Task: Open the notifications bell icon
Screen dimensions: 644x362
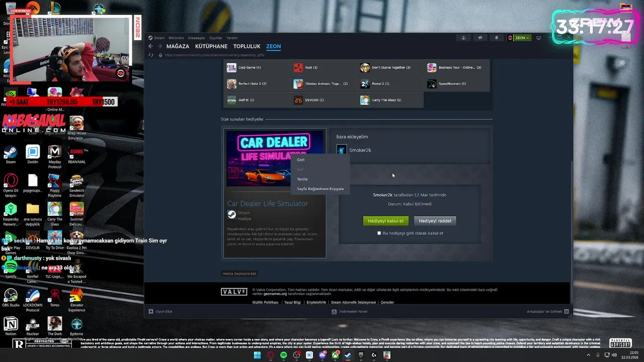Action: tap(497, 38)
